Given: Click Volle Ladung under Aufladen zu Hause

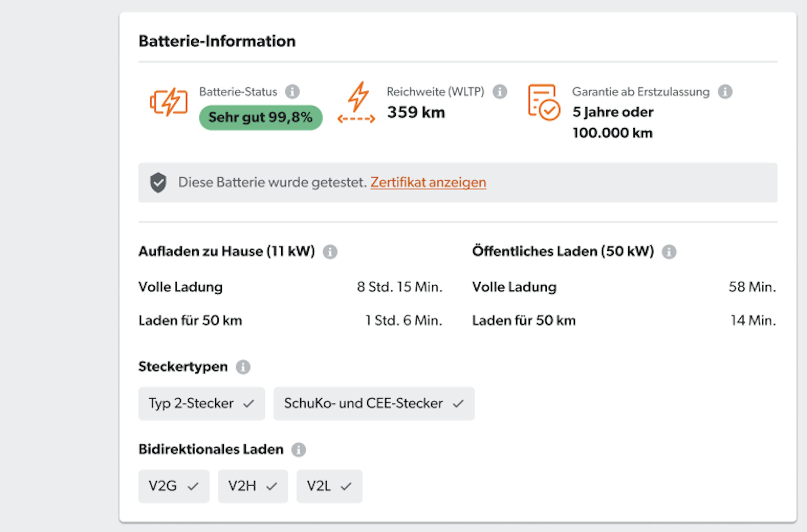Looking at the screenshot, I should (181, 287).
